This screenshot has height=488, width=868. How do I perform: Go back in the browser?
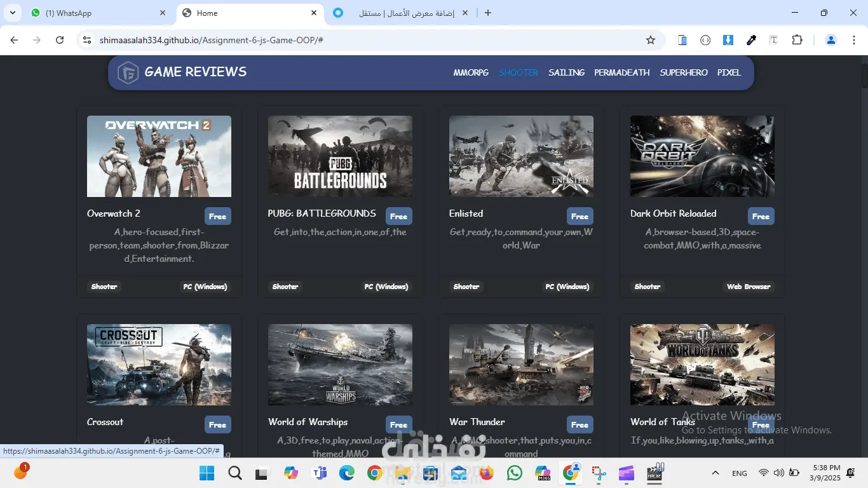click(14, 40)
